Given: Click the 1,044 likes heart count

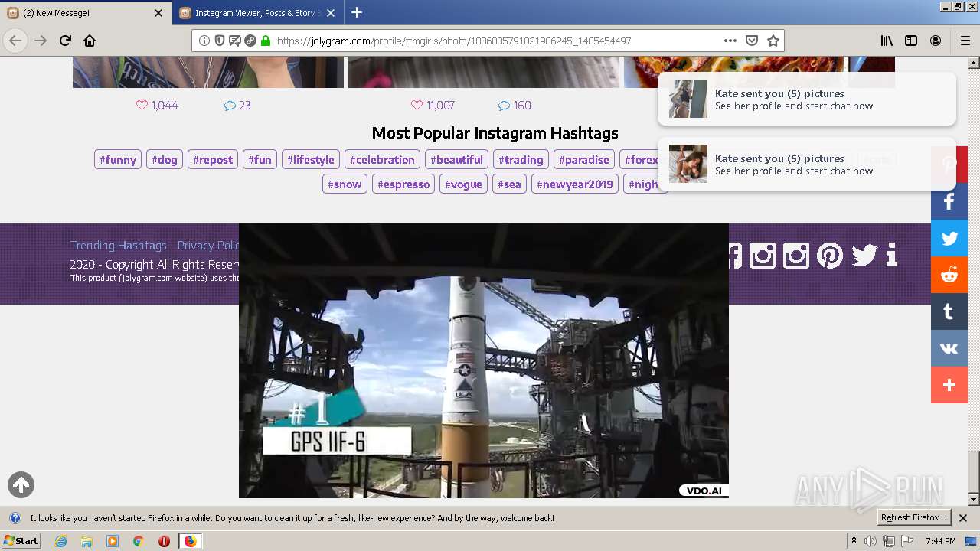Looking at the screenshot, I should tap(157, 106).
